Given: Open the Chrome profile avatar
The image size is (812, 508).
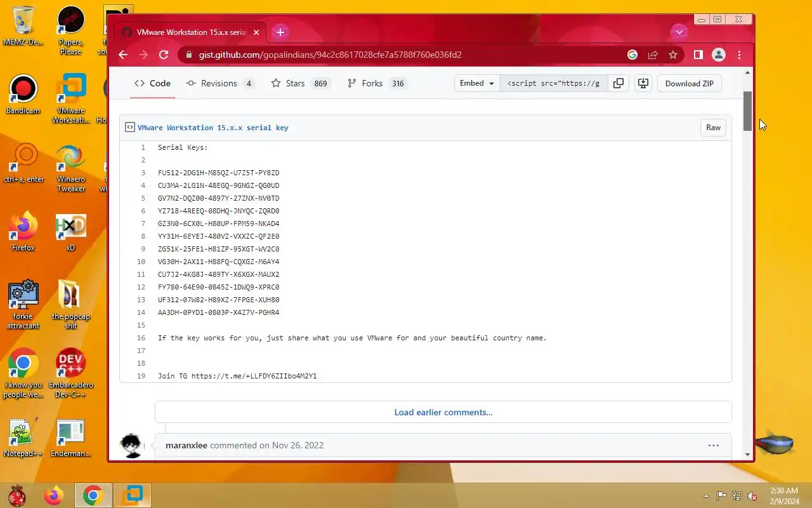Looking at the screenshot, I should click(719, 55).
